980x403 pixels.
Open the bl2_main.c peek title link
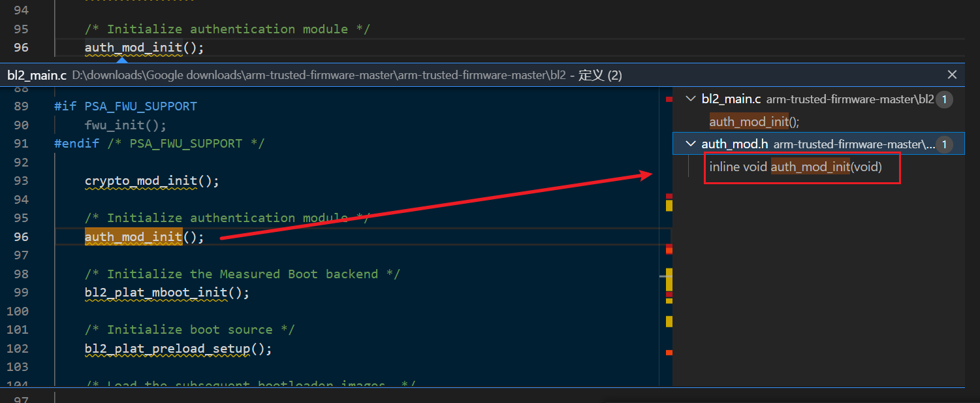tap(37, 75)
